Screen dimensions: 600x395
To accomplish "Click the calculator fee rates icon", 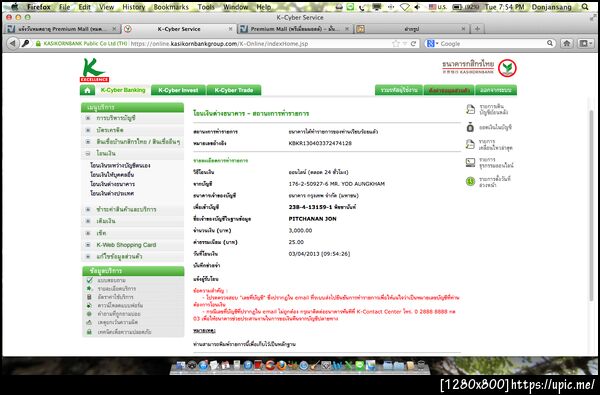I will [90, 297].
